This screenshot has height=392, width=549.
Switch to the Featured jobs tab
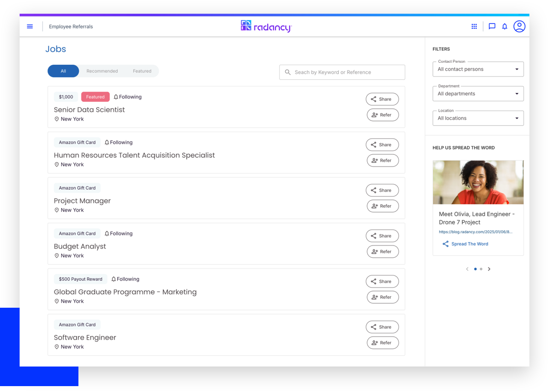coord(142,71)
